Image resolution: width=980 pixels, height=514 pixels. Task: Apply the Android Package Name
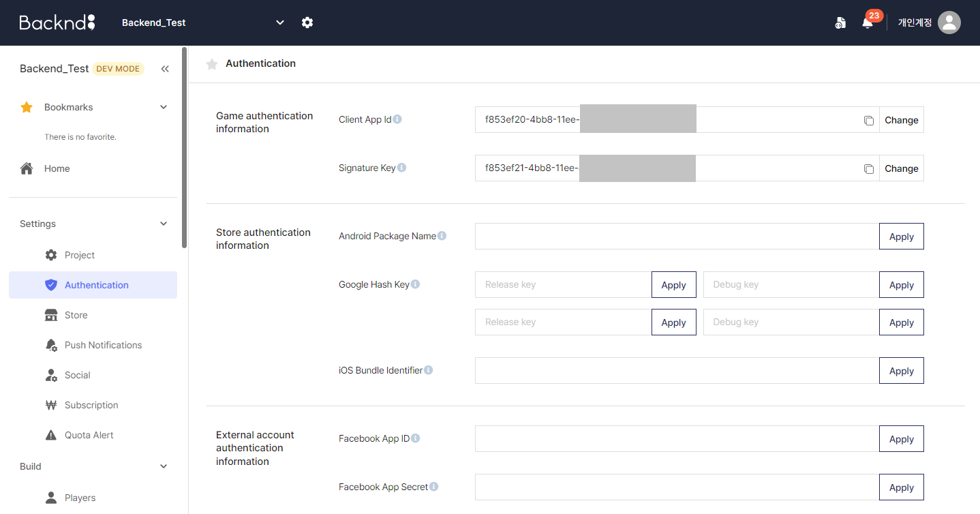[902, 237]
